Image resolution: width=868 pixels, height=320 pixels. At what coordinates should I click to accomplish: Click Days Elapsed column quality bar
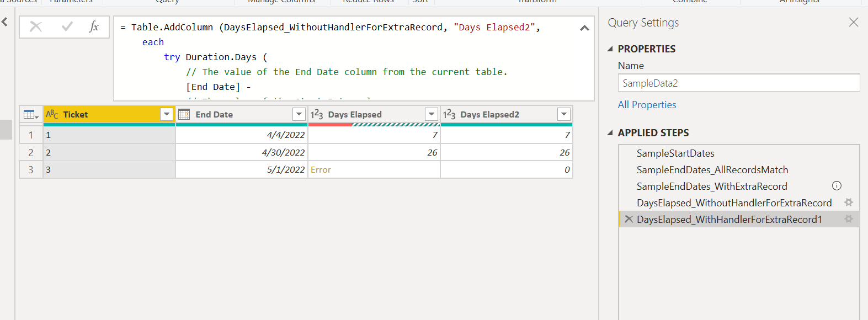(x=374, y=125)
